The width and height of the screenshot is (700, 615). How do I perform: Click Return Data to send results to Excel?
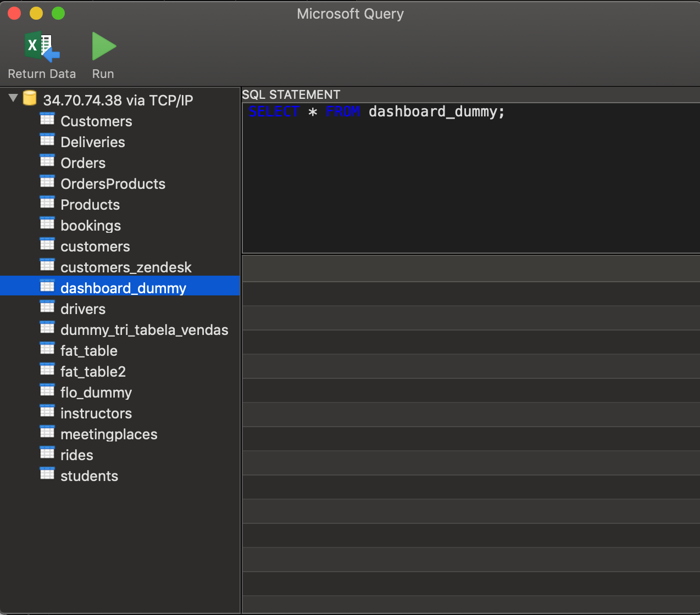pos(41,55)
